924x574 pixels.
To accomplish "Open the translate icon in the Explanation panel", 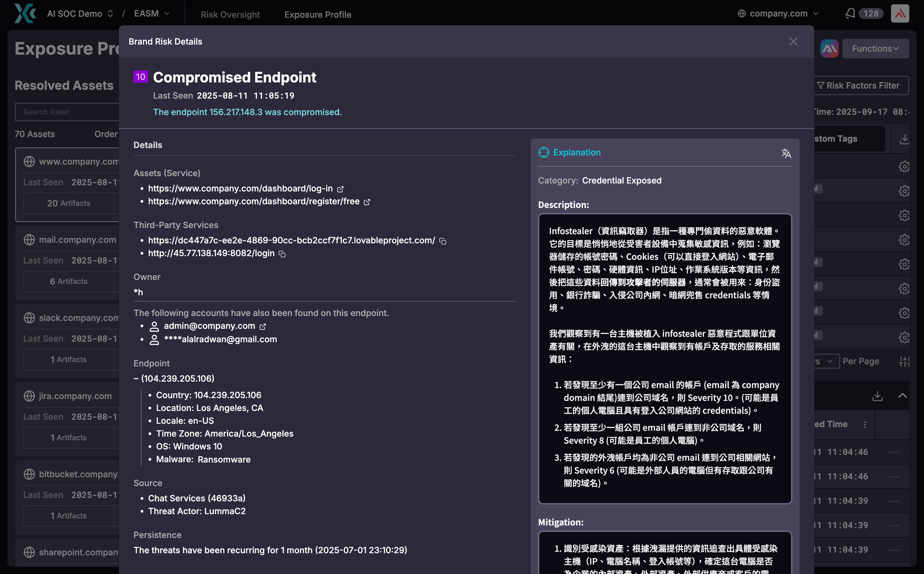I will [787, 153].
